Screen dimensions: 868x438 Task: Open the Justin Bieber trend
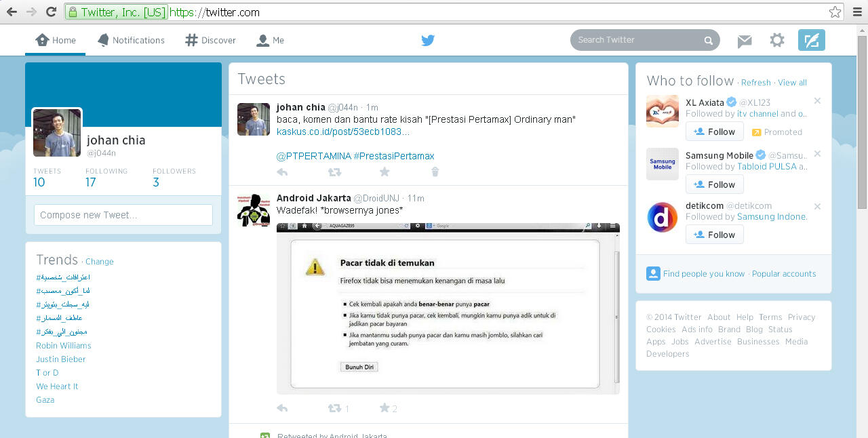61,359
